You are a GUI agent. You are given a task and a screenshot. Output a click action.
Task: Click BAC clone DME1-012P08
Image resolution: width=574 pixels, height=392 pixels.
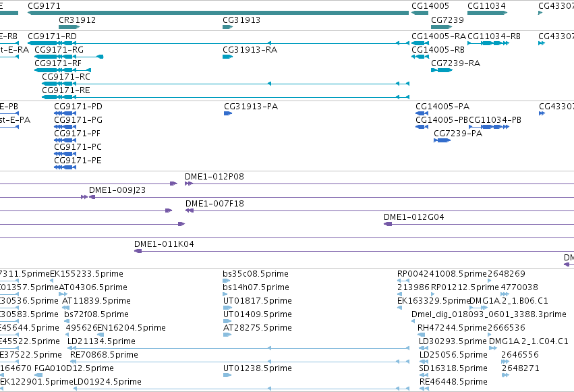point(379,184)
